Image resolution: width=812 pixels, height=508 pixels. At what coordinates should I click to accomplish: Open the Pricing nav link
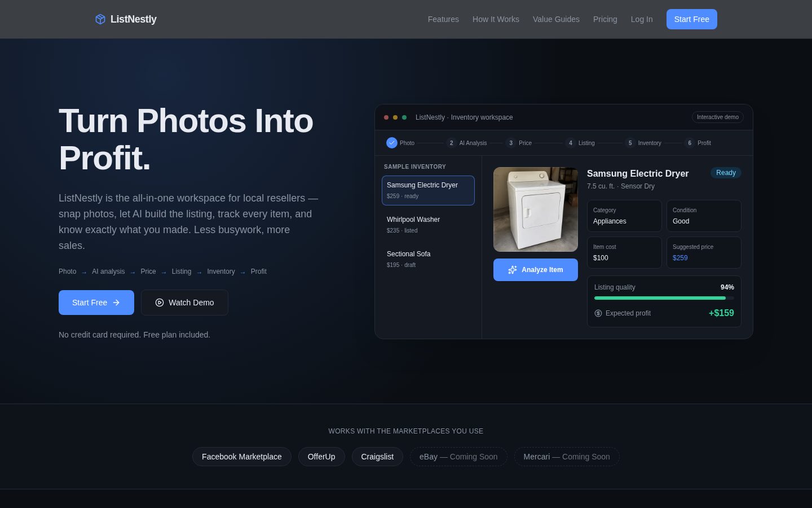[x=605, y=19]
